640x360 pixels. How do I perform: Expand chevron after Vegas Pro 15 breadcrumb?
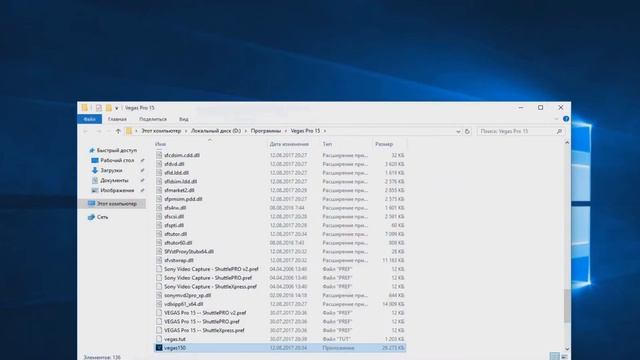tap(325, 131)
